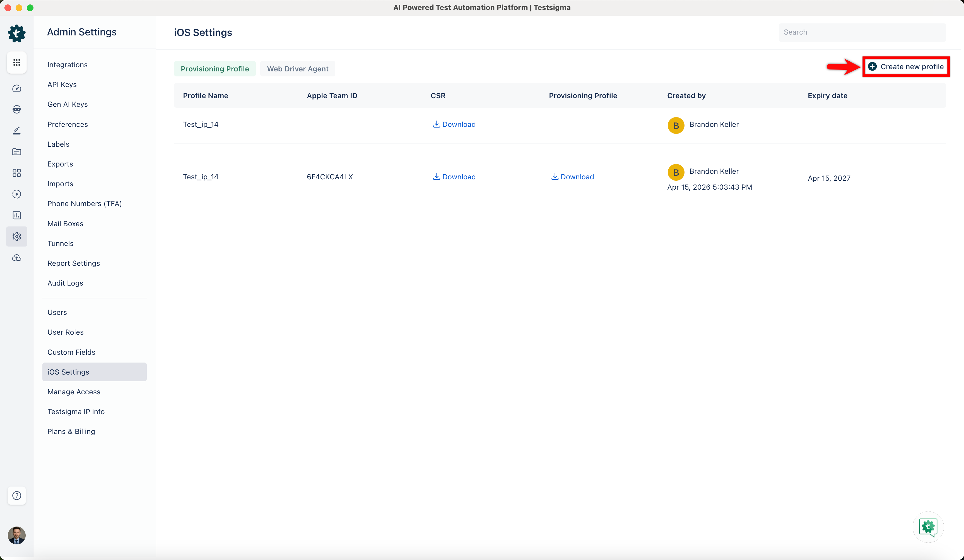Screen dimensions: 964x560
Task: Open the dashboard gauge icon
Action: coord(16,88)
